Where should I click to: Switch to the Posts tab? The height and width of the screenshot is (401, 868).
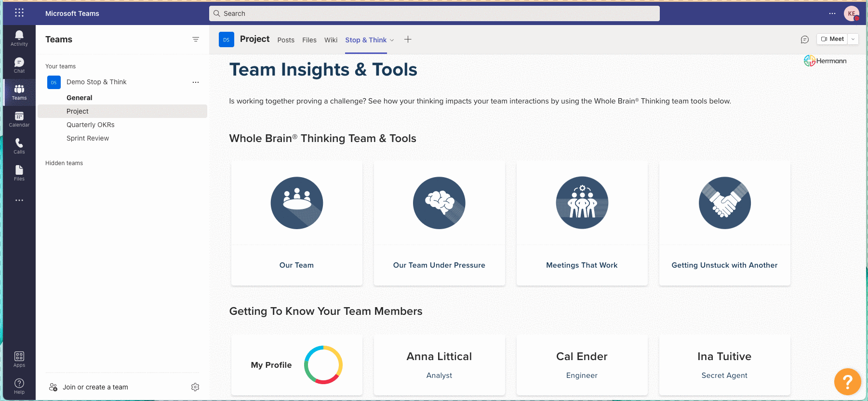[286, 40]
